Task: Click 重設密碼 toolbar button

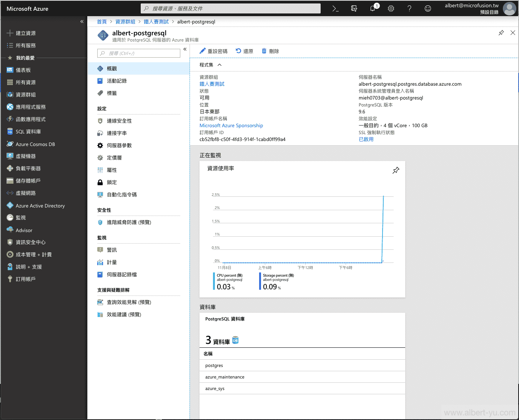Action: coord(213,51)
